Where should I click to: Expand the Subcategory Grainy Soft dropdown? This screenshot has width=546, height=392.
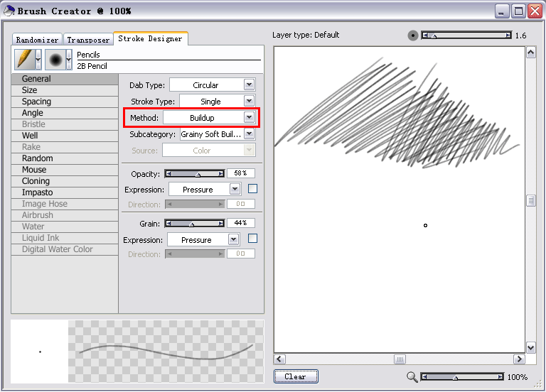[249, 134]
